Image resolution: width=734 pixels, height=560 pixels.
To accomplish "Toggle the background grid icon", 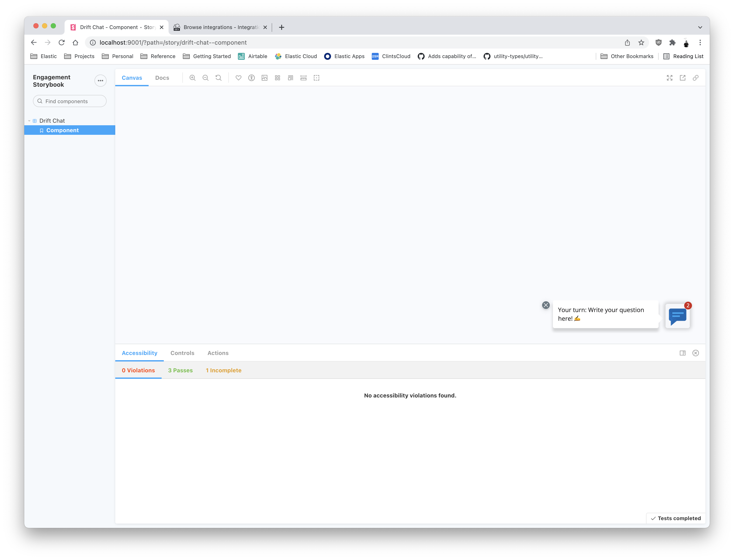I will (278, 78).
